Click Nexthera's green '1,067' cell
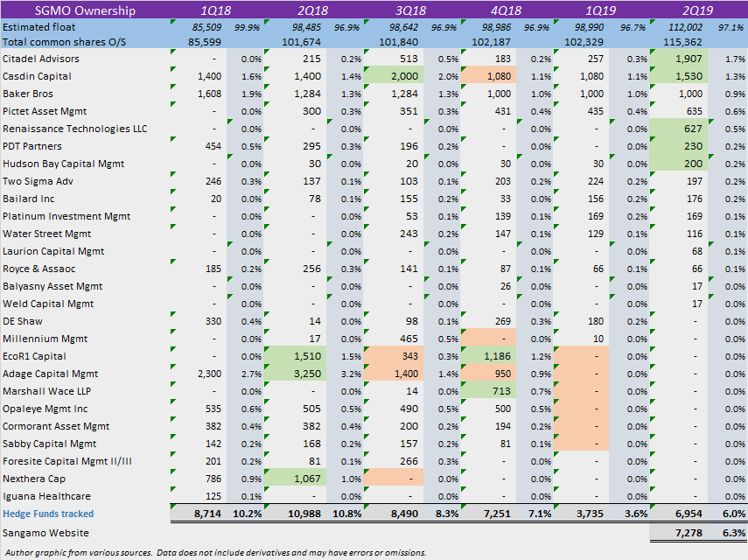 295,479
